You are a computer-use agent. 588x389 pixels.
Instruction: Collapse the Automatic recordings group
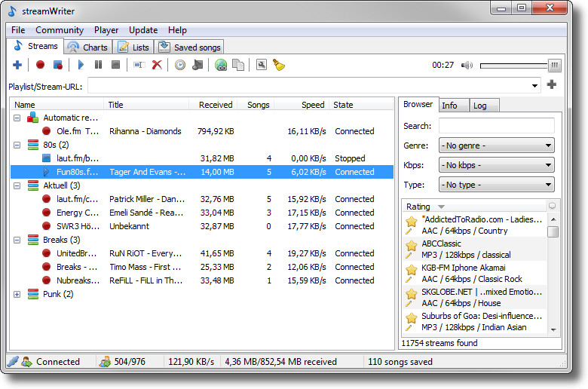17,118
